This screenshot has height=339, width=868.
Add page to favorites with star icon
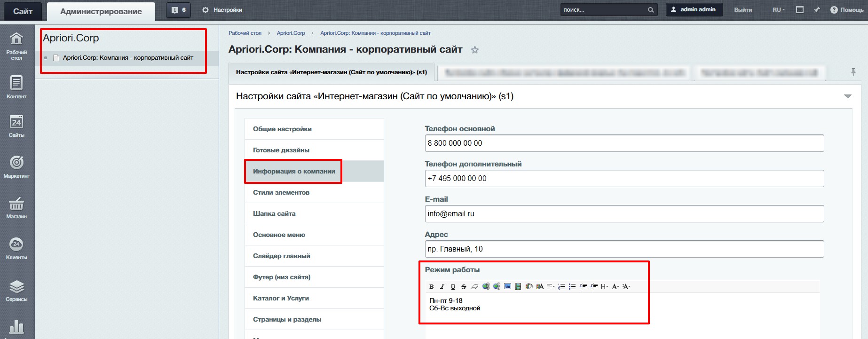(475, 50)
